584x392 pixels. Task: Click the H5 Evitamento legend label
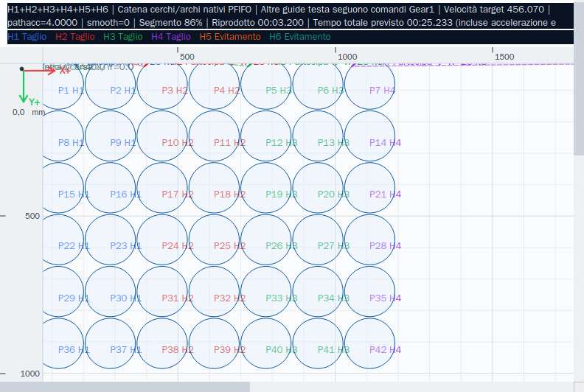point(230,37)
